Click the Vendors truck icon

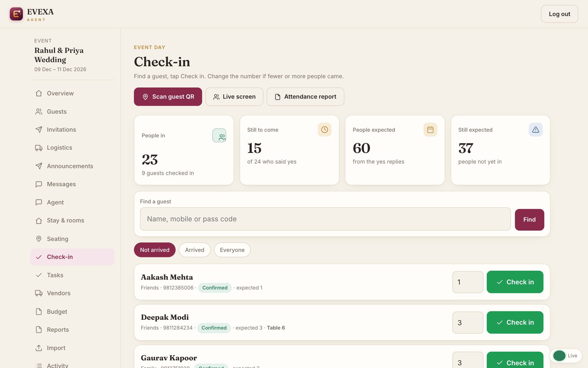[x=39, y=293]
